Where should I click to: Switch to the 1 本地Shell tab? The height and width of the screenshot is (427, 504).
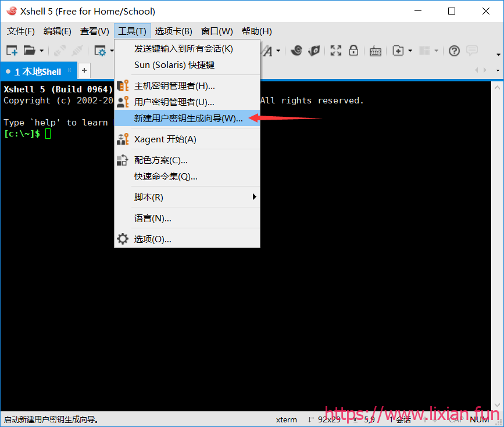click(38, 71)
